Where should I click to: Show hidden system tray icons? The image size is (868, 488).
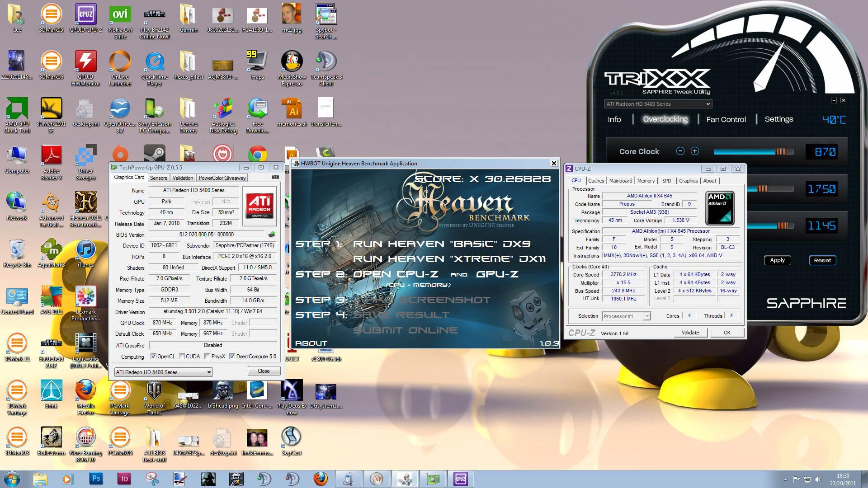(785, 479)
